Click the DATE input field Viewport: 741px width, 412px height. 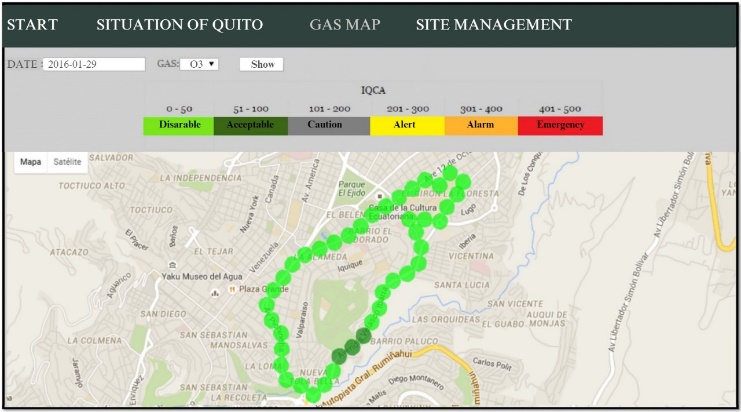94,64
